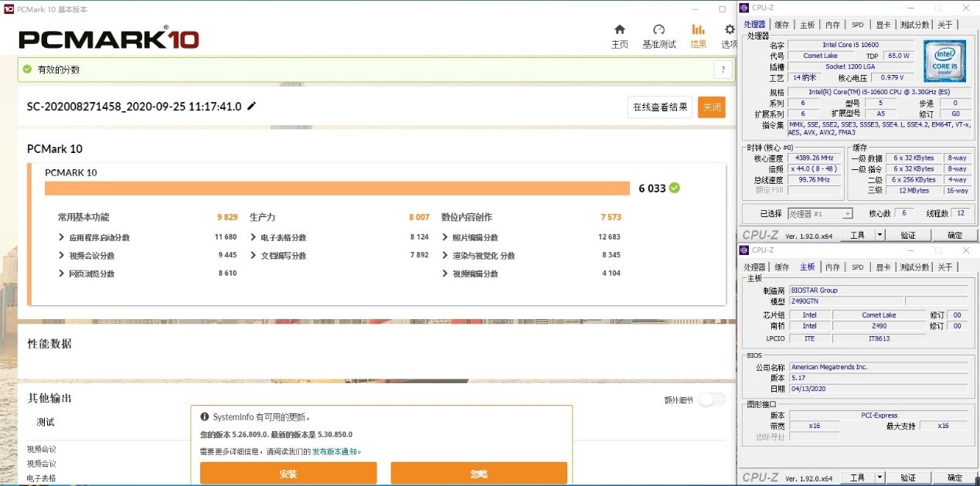Click the '04/13/2020' BIOS date field
This screenshot has width=980, height=486.
pyautogui.click(x=878, y=389)
